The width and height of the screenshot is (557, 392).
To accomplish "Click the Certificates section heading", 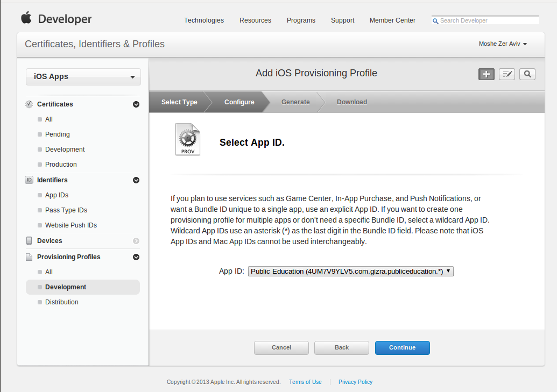I will pyautogui.click(x=55, y=104).
